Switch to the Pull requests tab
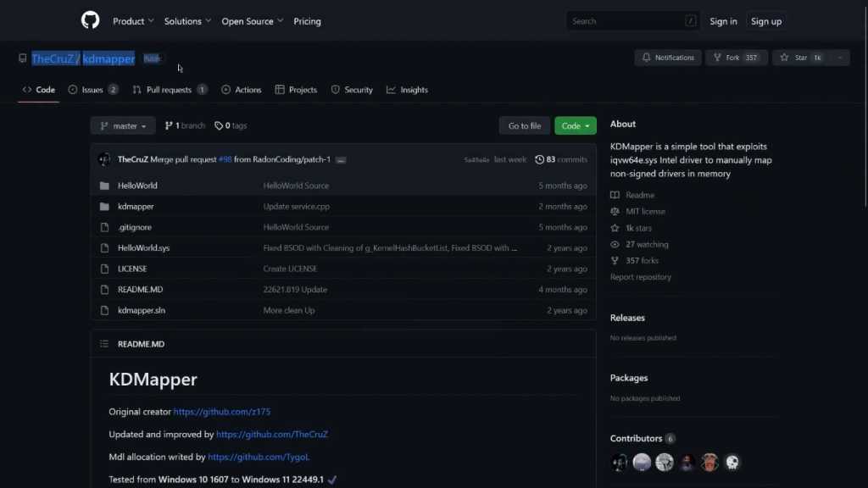 pyautogui.click(x=170, y=90)
